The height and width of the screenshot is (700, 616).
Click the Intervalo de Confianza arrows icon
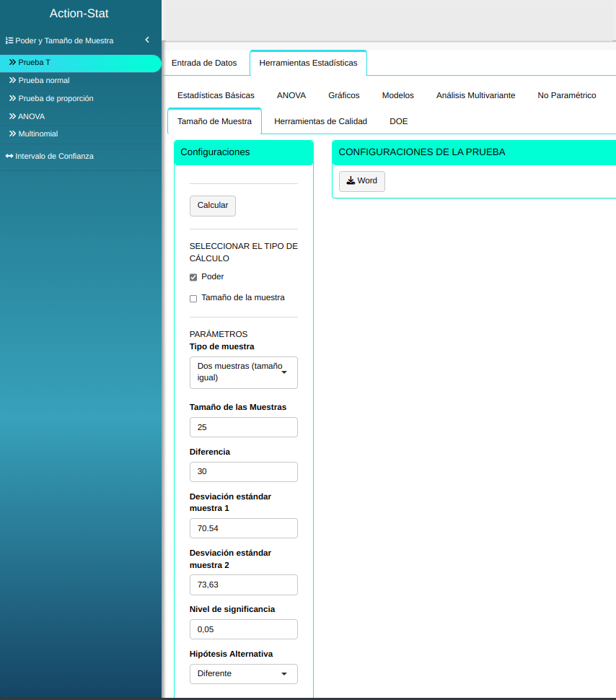tap(9, 156)
